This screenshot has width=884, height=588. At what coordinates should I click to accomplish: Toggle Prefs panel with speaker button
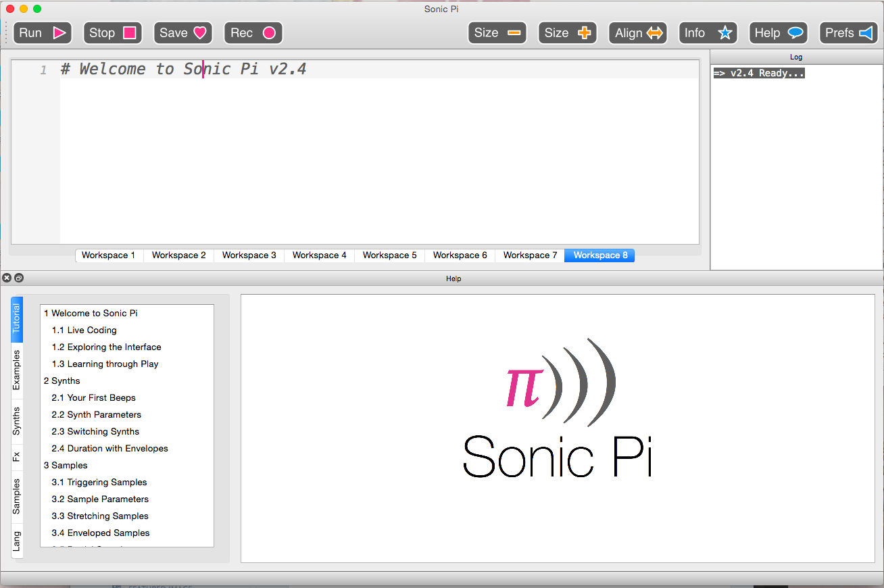point(848,33)
